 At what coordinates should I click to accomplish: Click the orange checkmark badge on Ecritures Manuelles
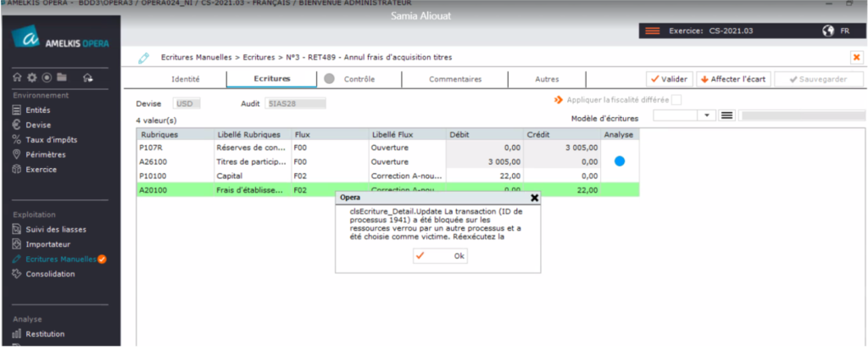click(102, 259)
